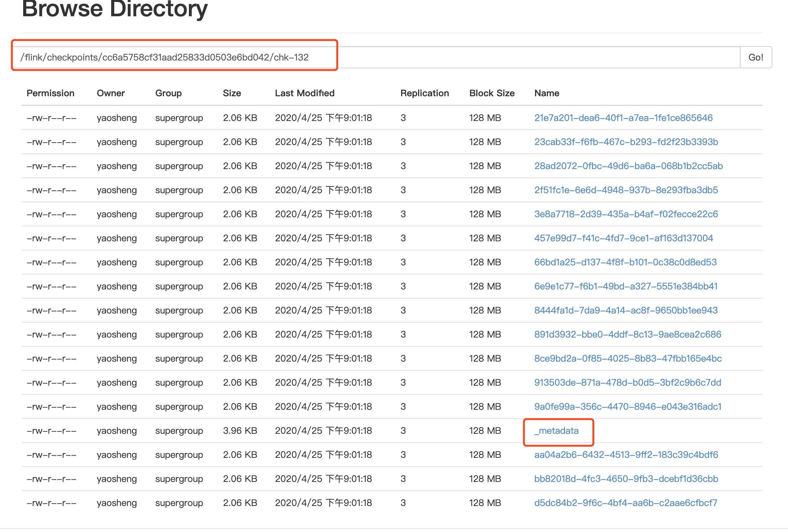Open file 9a0fe99a-356c-4470-8946-e043e316adc1
The width and height of the screenshot is (788, 532).
(x=628, y=406)
